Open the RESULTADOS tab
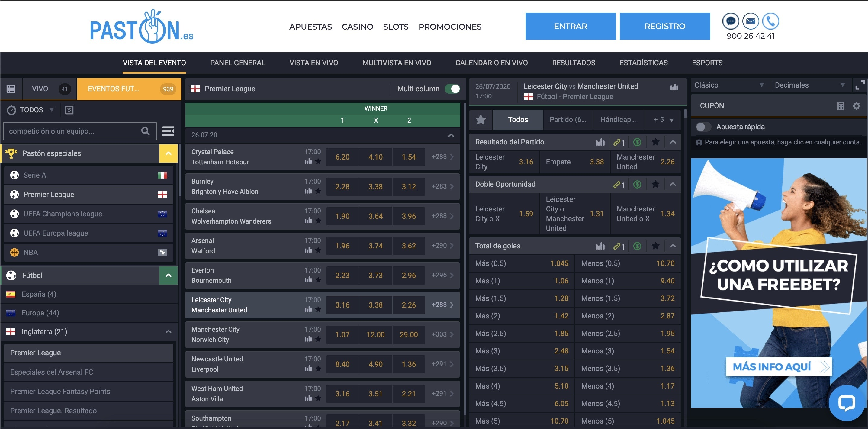 [x=574, y=63]
